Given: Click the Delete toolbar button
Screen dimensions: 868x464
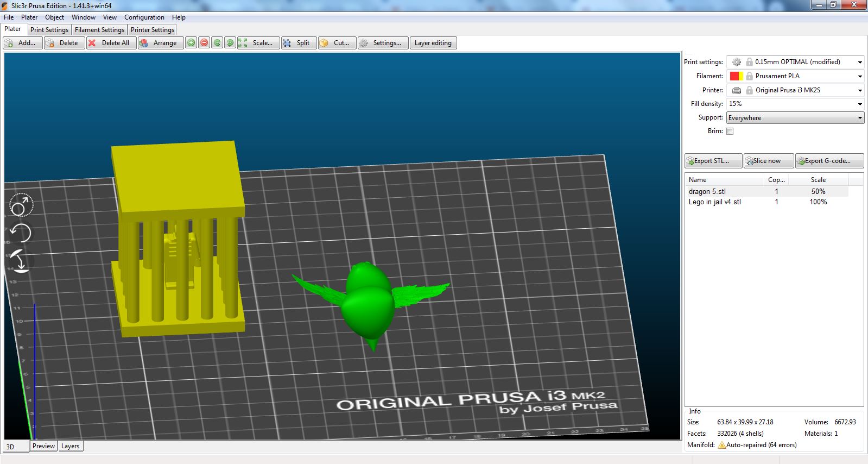Looking at the screenshot, I should point(65,43).
